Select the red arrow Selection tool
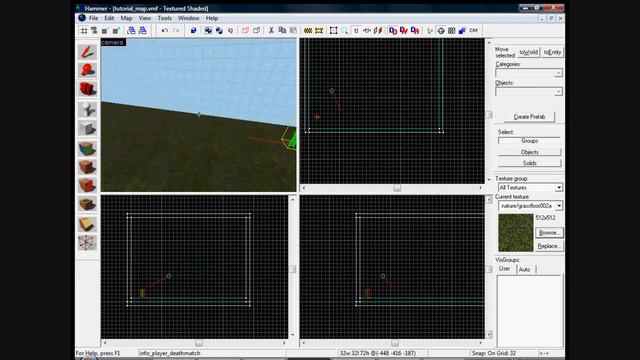 87,51
